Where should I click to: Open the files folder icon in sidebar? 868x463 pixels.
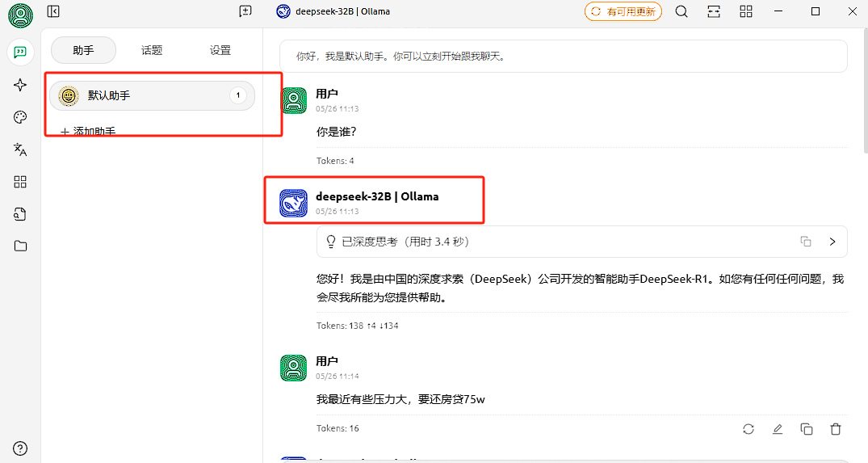20,246
